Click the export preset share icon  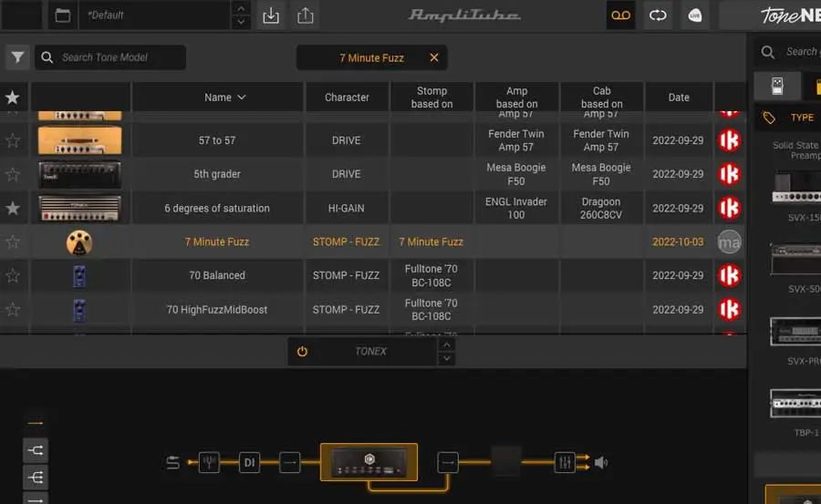[x=306, y=15]
